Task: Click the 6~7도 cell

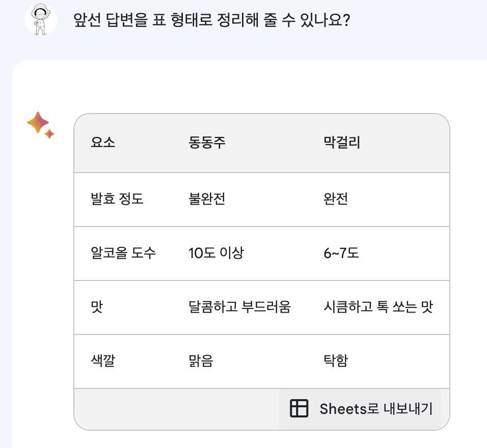Action: click(341, 253)
